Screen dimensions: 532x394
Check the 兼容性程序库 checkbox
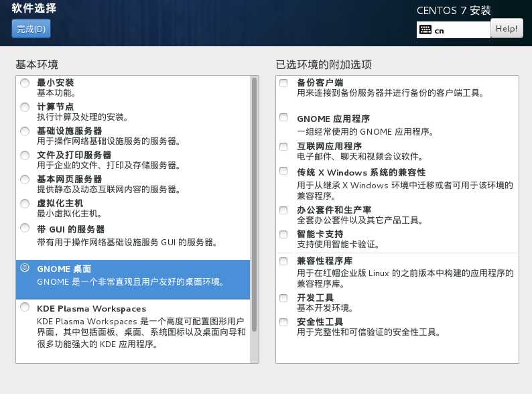pyautogui.click(x=283, y=261)
